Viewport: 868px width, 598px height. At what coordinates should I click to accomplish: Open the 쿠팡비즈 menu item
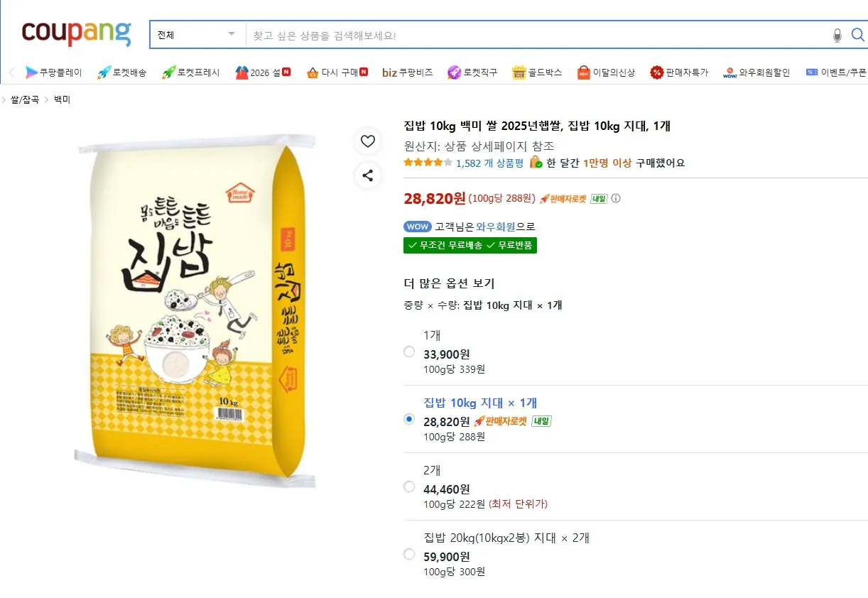pyautogui.click(x=406, y=72)
